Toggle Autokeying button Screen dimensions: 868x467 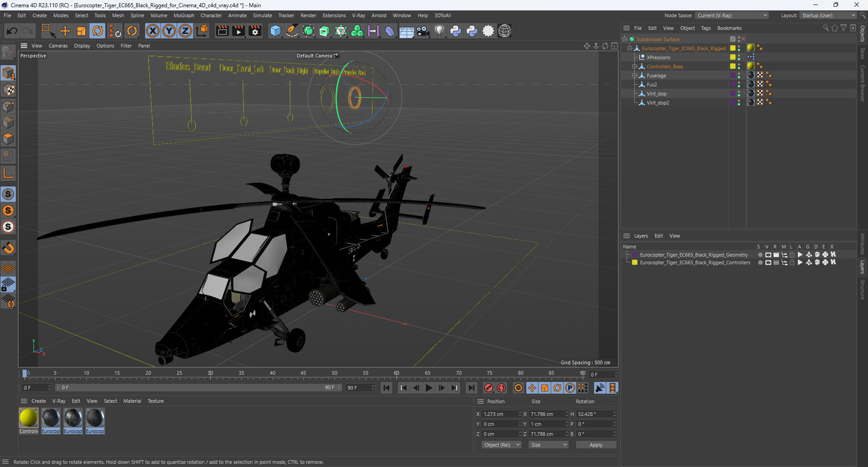tap(501, 388)
